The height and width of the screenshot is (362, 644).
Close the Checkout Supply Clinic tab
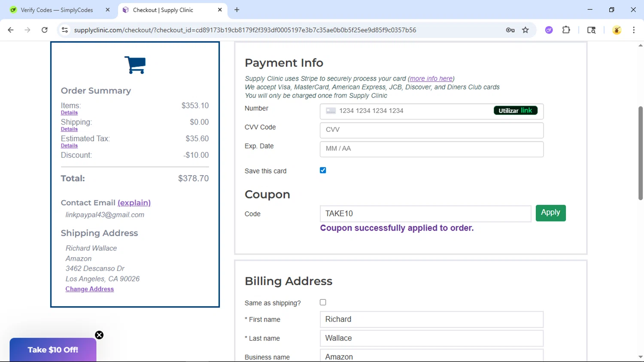pos(220,10)
